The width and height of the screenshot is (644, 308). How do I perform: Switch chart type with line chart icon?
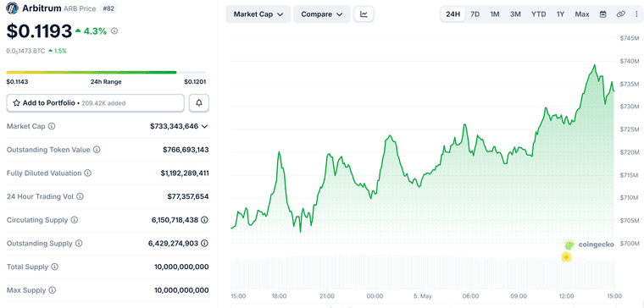pos(364,14)
